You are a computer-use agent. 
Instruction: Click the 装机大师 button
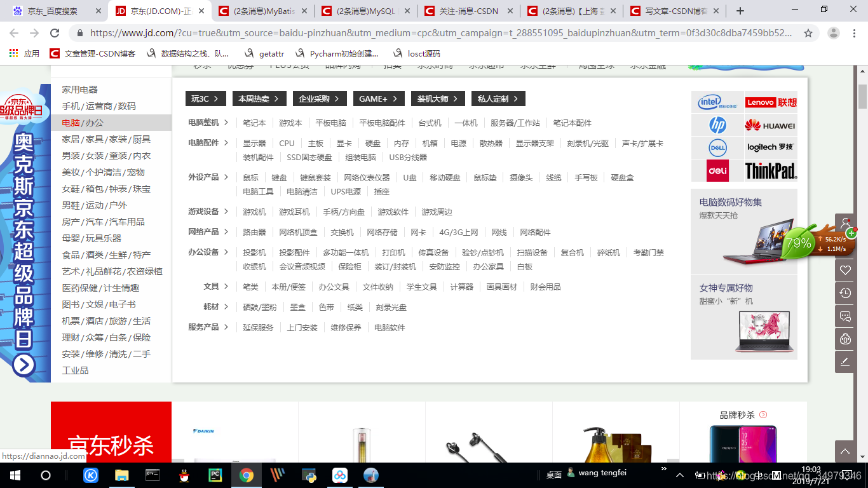438,98
